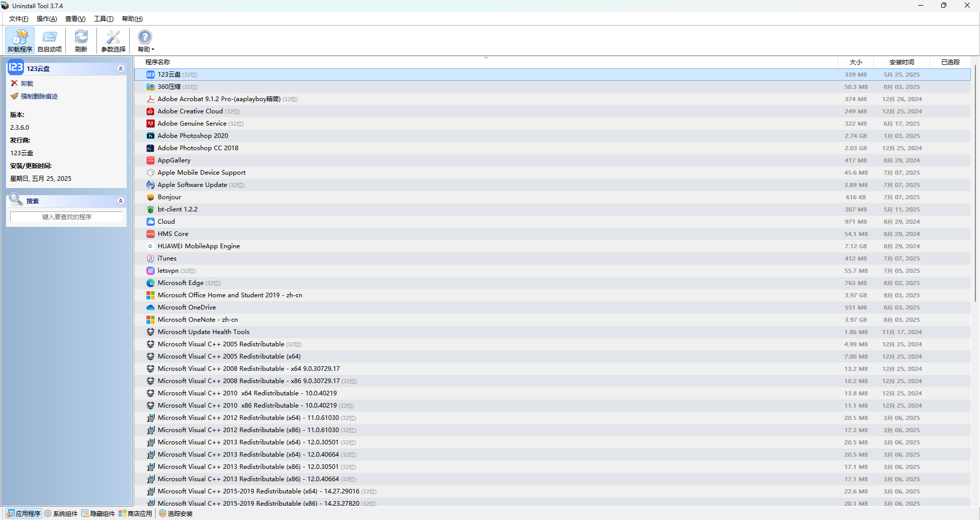The width and height of the screenshot is (980, 520).
Task: Click the Adobe Creative Cloud icon
Action: (151, 111)
